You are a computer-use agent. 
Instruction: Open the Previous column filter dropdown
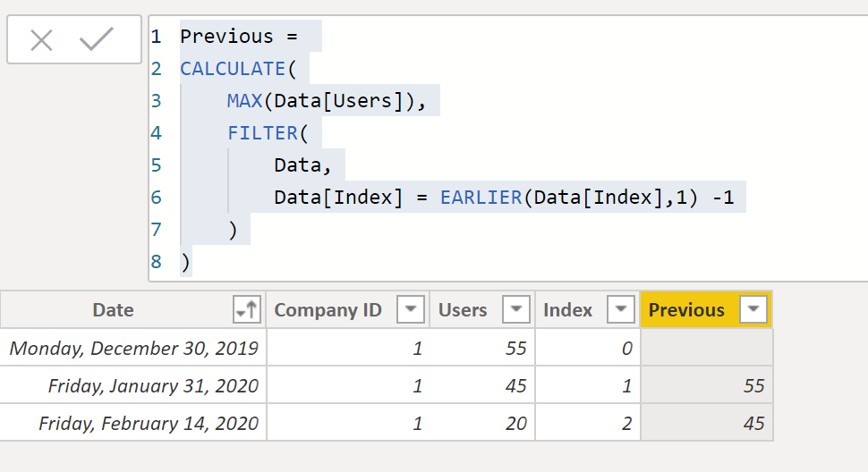pyautogui.click(x=753, y=310)
